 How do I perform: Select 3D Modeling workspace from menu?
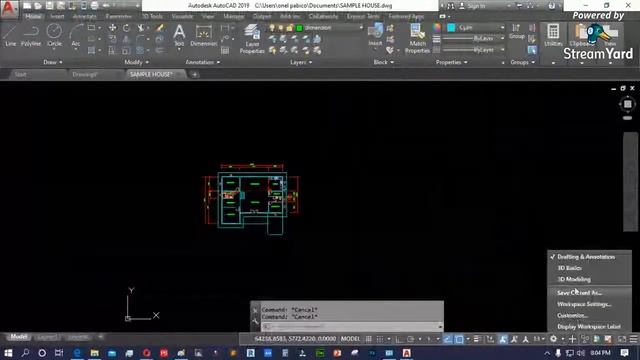click(574, 279)
